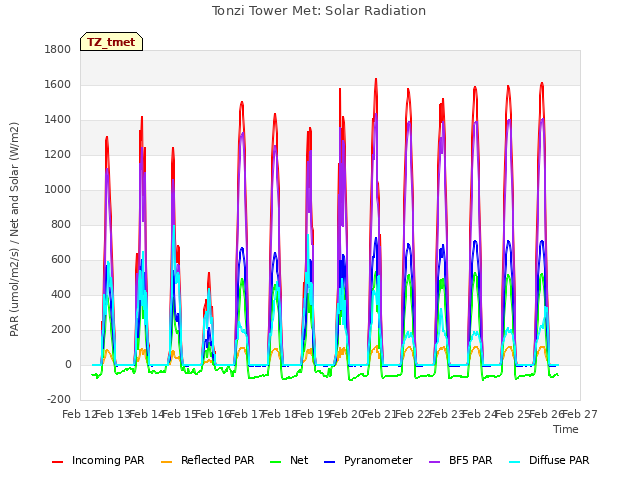Click the Feb 12 x-axis date label
Viewport: 640px width, 480px height.
click(x=79, y=414)
